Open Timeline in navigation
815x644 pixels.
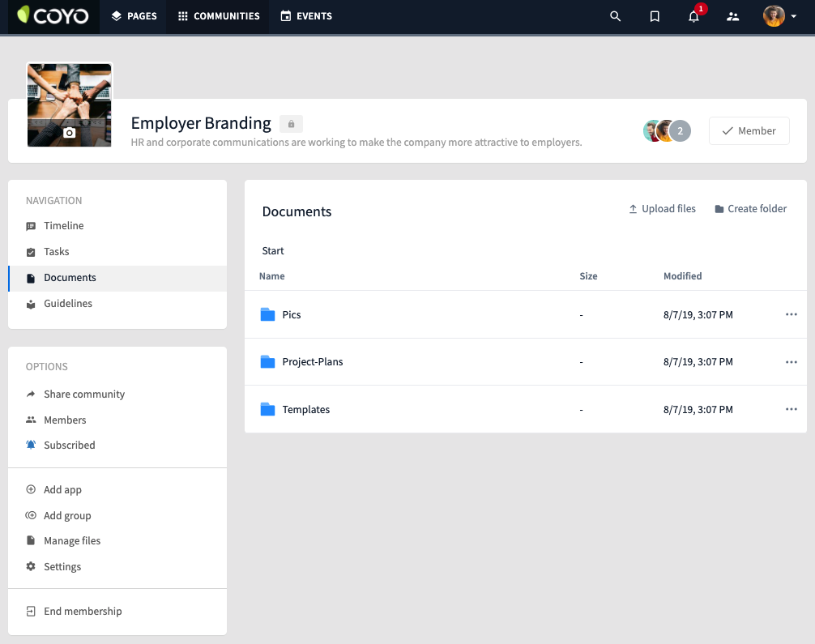pyautogui.click(x=117, y=225)
